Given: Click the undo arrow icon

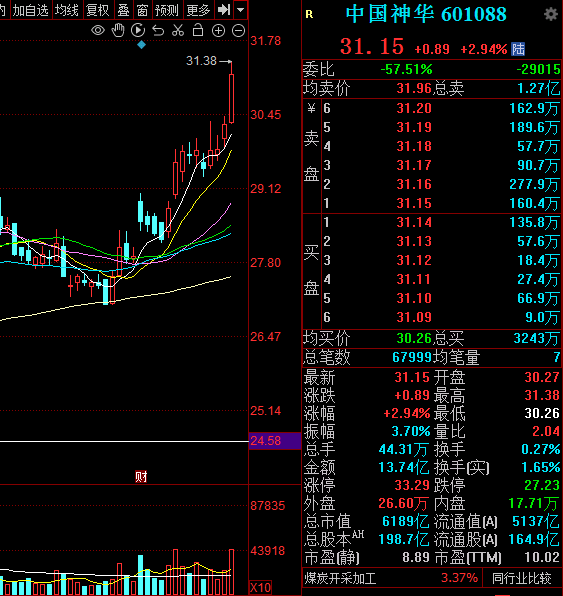Looking at the screenshot, I should 158,30.
